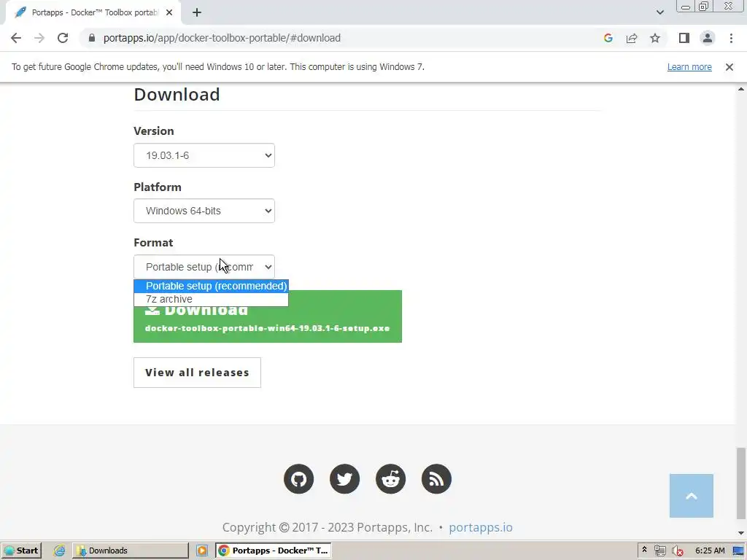
Task: Click the Windows Start button
Action: point(21,551)
